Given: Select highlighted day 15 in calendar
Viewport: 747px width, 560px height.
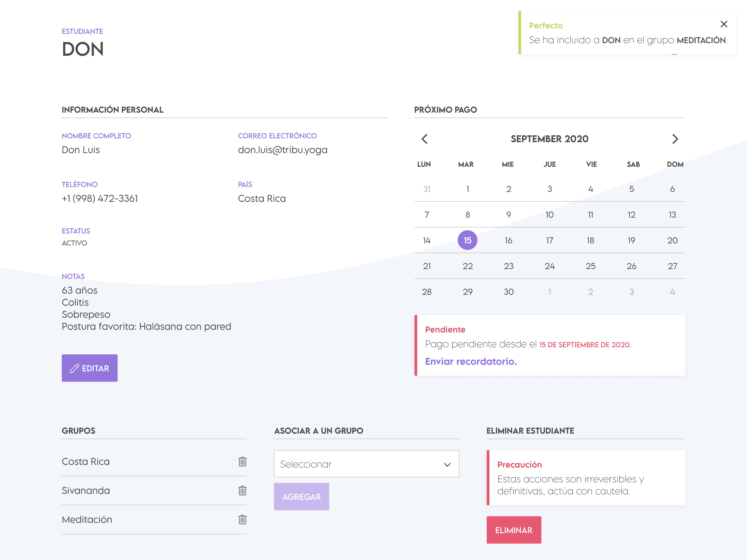Looking at the screenshot, I should coord(467,240).
